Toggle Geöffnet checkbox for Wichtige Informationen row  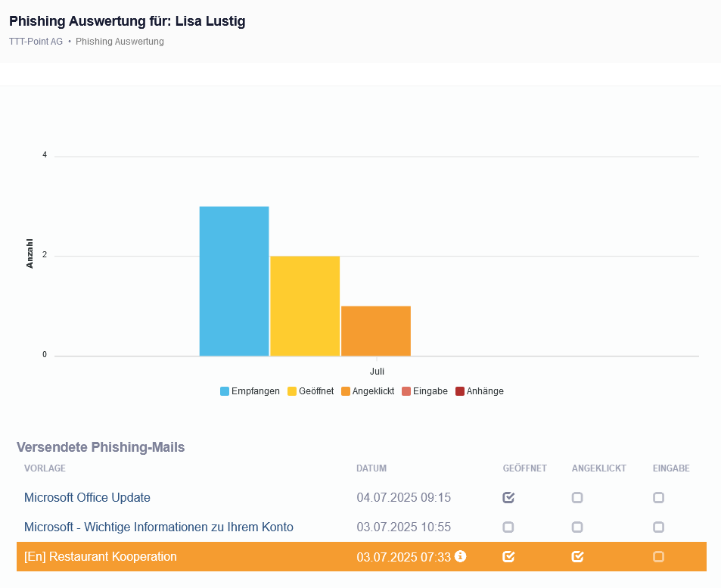click(x=508, y=527)
